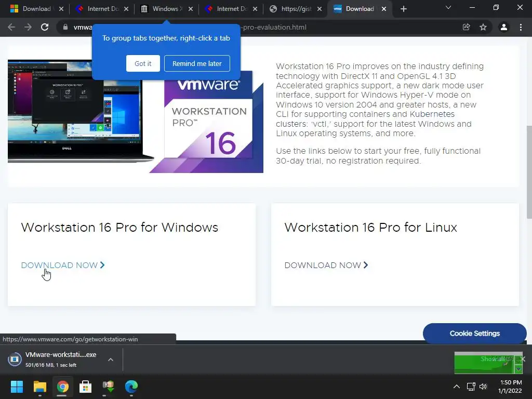Image resolution: width=532 pixels, height=399 pixels.
Task: Go back using the browser back arrow
Action: tap(11, 27)
